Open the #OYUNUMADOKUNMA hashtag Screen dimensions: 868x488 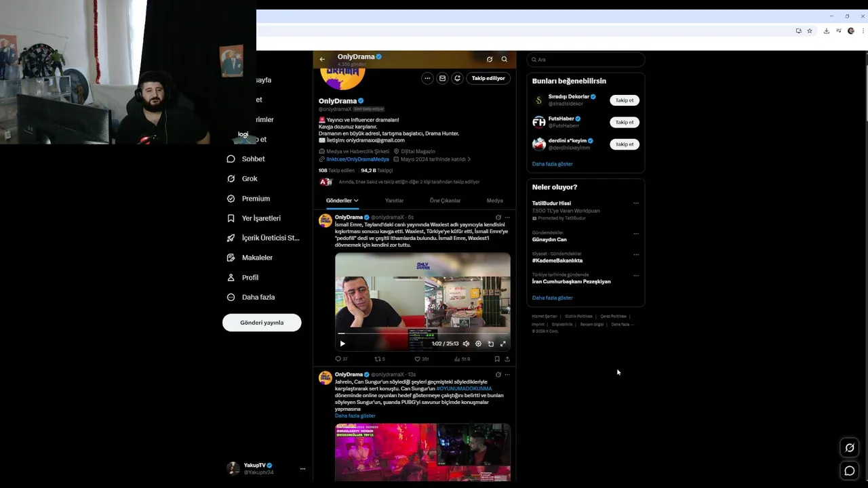click(465, 389)
